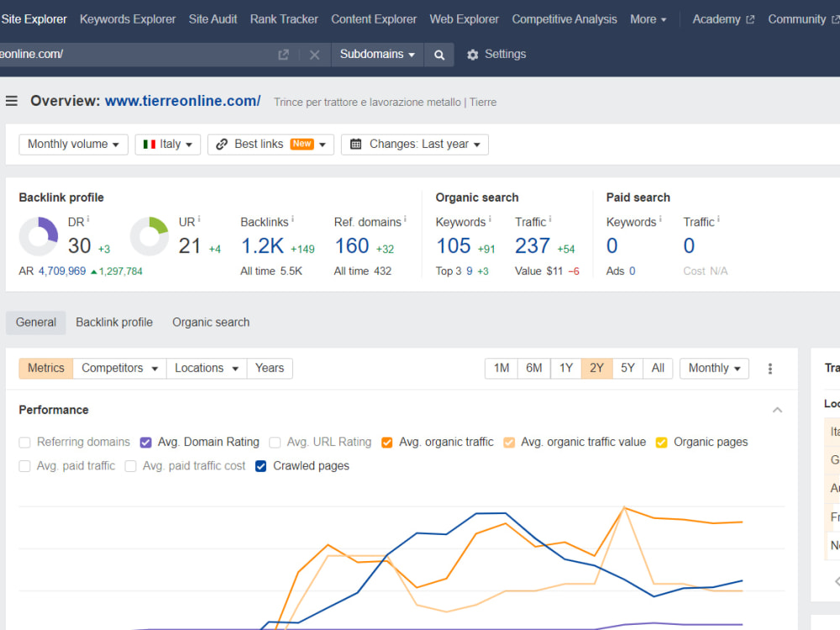Viewport: 840px width, 630px height.
Task: Open Monthly volume dropdown
Action: click(73, 144)
